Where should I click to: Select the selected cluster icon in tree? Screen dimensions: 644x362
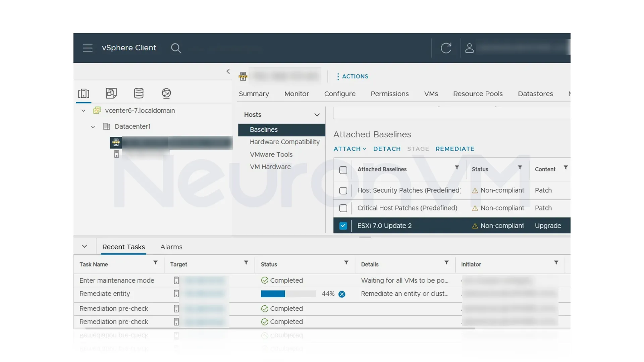[116, 142]
